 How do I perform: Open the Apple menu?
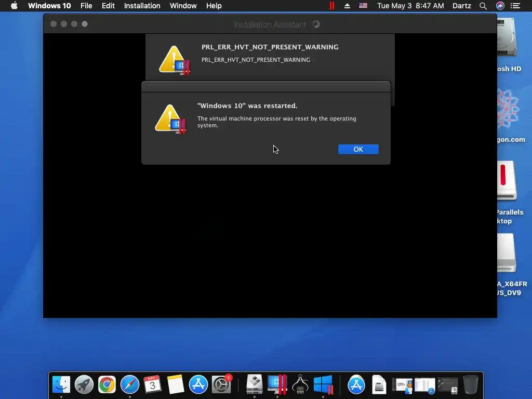pyautogui.click(x=14, y=6)
